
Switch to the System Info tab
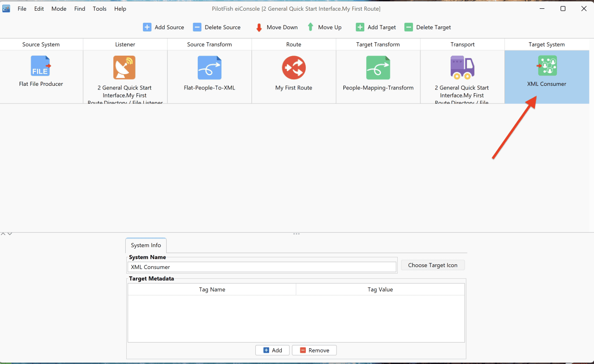(x=146, y=245)
